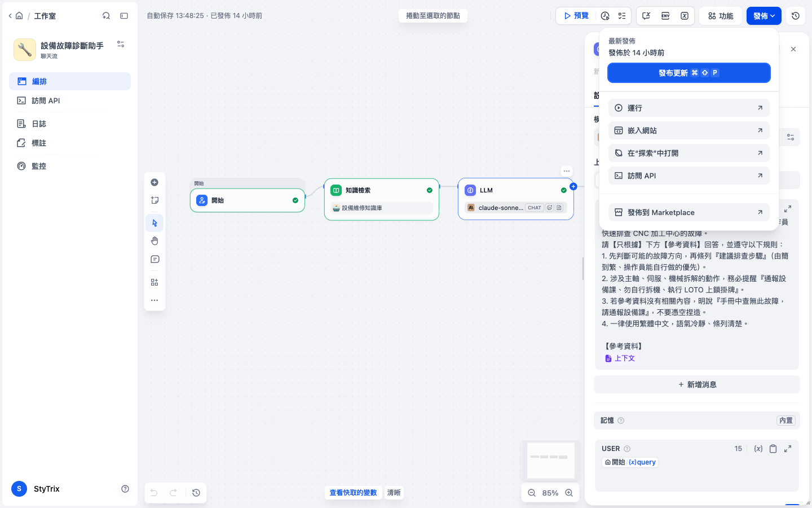The height and width of the screenshot is (508, 812).
Task: Click 新增消息 add message button
Action: [697, 384]
